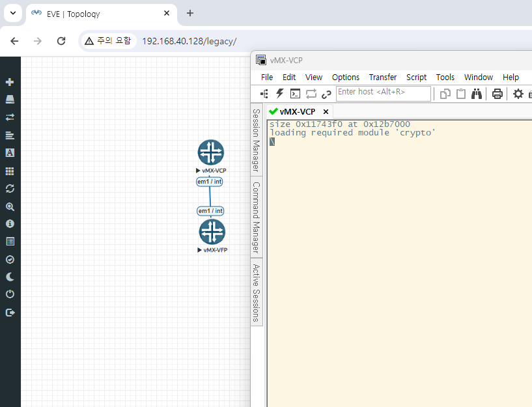The image size is (532, 407).
Task: Click Disconnect chain link icon
Action: pos(326,94)
